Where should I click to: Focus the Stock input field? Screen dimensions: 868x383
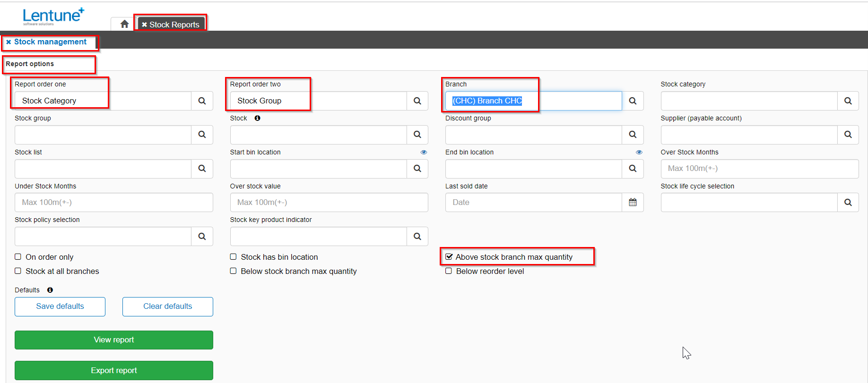tap(319, 135)
